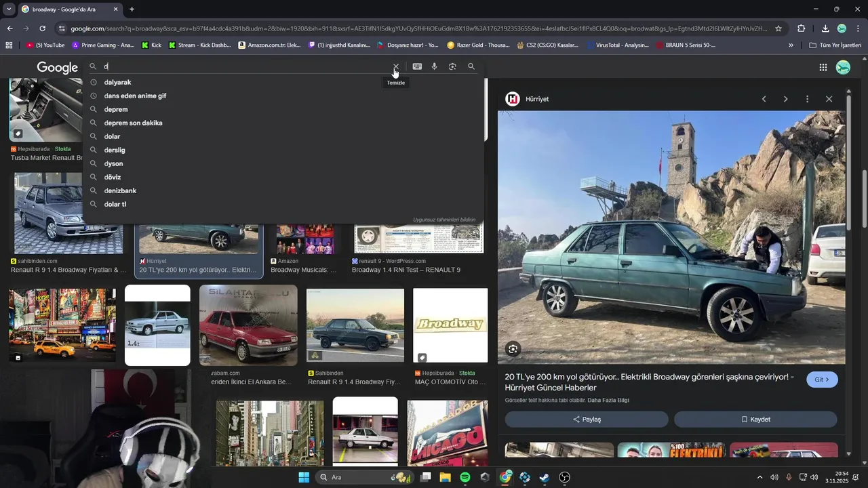Open the Daha Fazla Bilgi copyright link
The width and height of the screenshot is (868, 488).
(608, 401)
